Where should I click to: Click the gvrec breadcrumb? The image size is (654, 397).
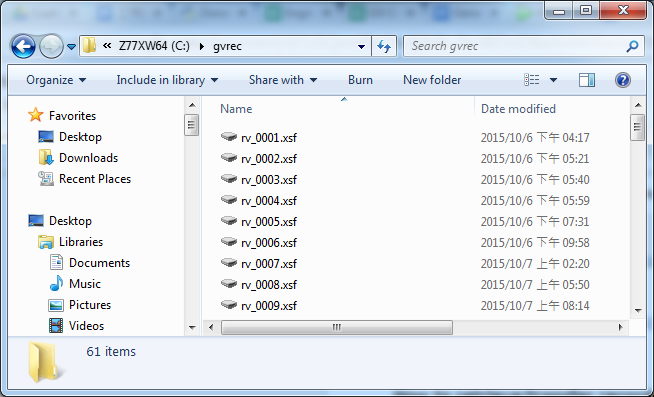pos(227,46)
